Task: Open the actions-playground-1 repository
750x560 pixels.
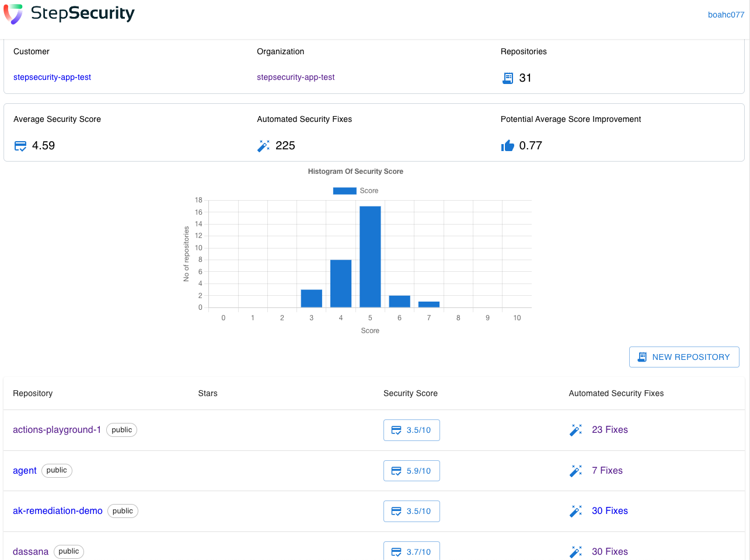Action: [x=57, y=430]
